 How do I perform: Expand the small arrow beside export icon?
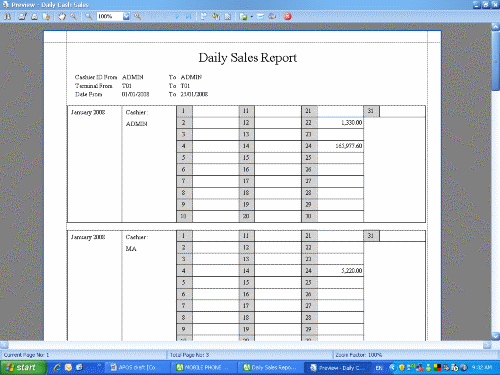[x=252, y=16]
